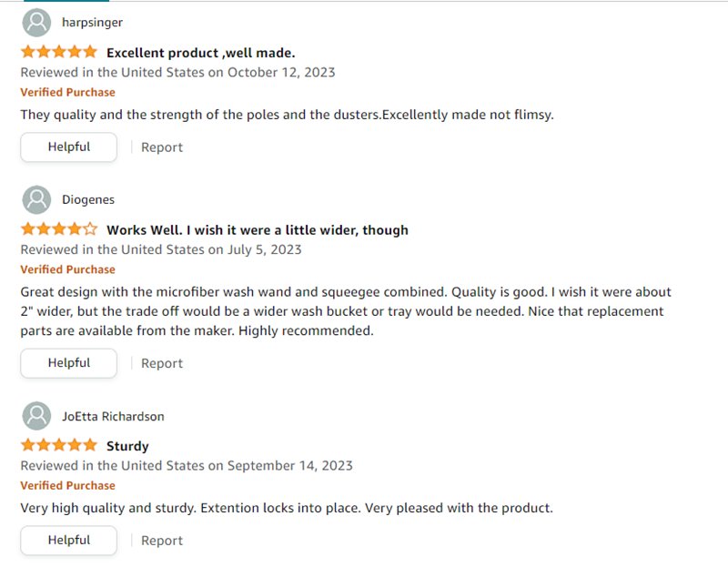Report JoEtta Richardson's review
This screenshot has width=728, height=567.
(162, 541)
